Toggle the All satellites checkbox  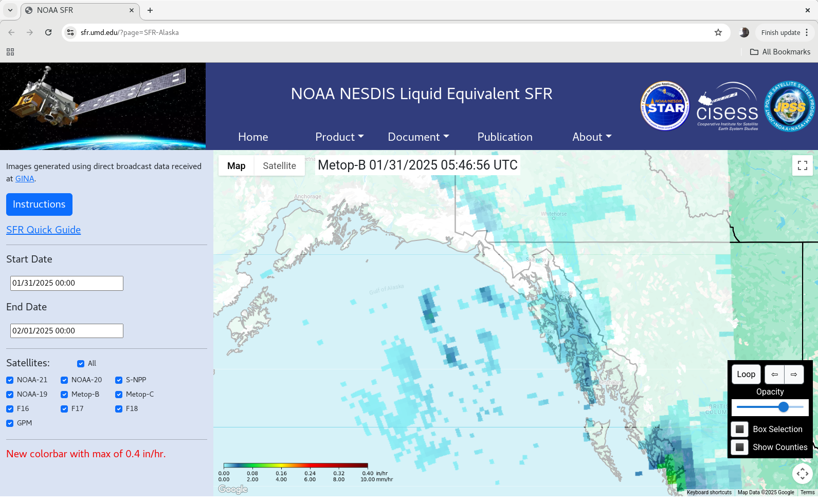coord(81,364)
